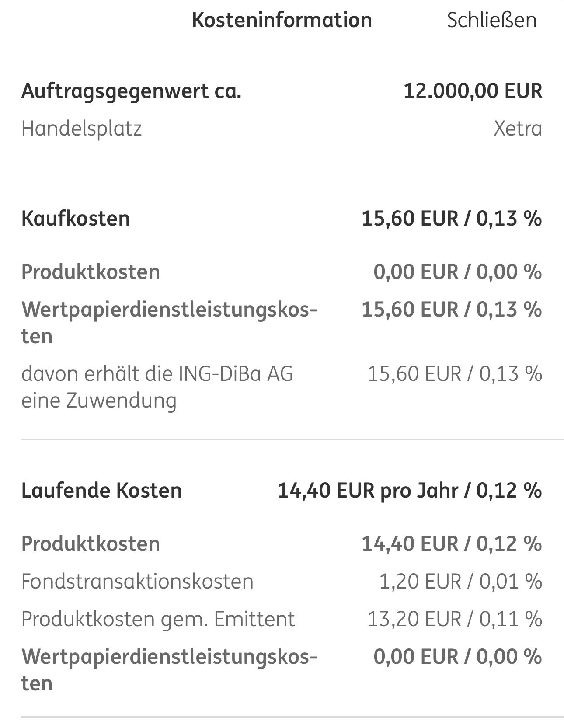Viewport: 564px width, 728px height.
Task: Click the Handelsplatz label
Action: 82,129
